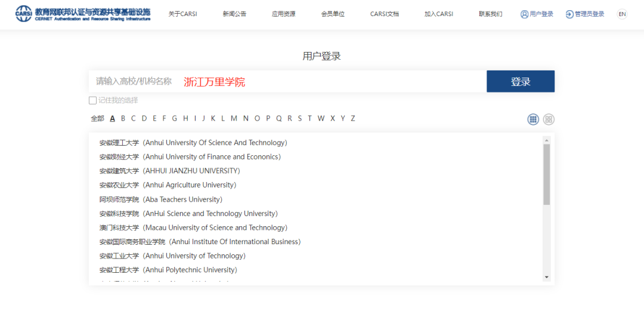This screenshot has height=317, width=644.
Task: Open the 加入CARSI menu
Action: tap(439, 14)
